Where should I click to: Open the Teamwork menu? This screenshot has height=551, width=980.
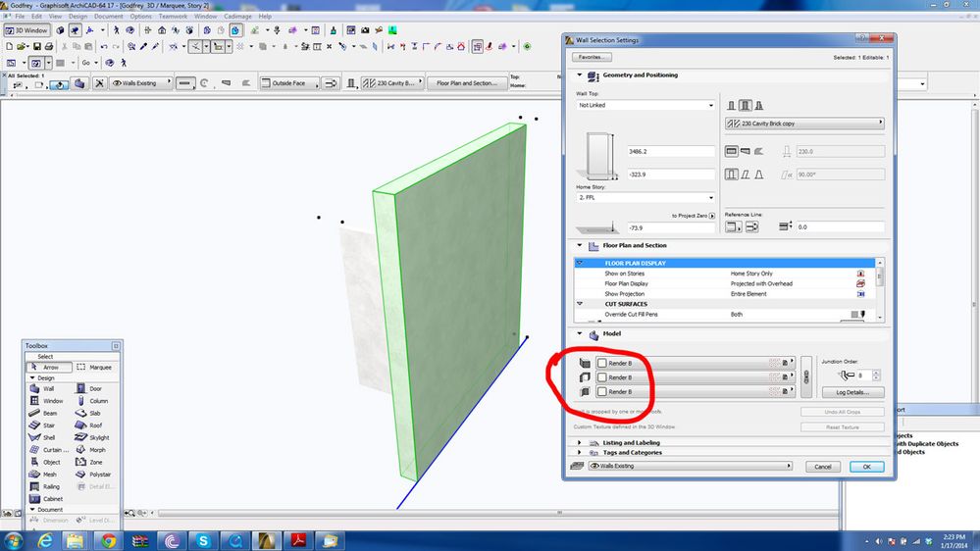173,17
